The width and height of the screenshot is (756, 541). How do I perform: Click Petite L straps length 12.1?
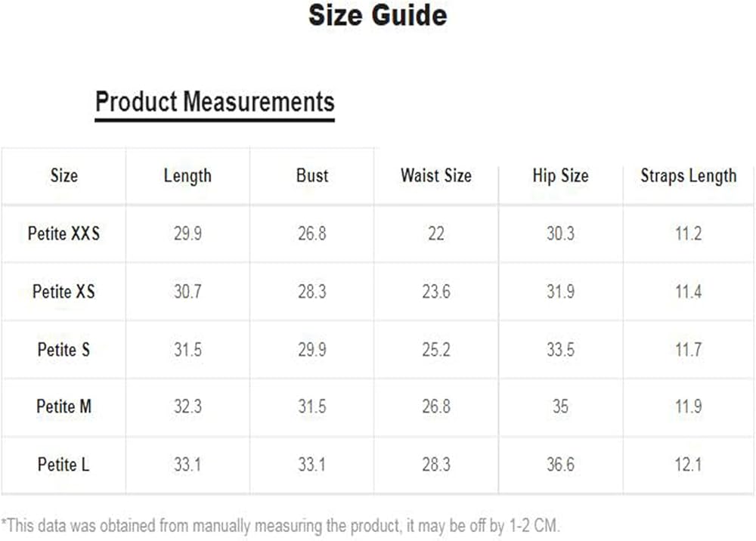coord(688,464)
